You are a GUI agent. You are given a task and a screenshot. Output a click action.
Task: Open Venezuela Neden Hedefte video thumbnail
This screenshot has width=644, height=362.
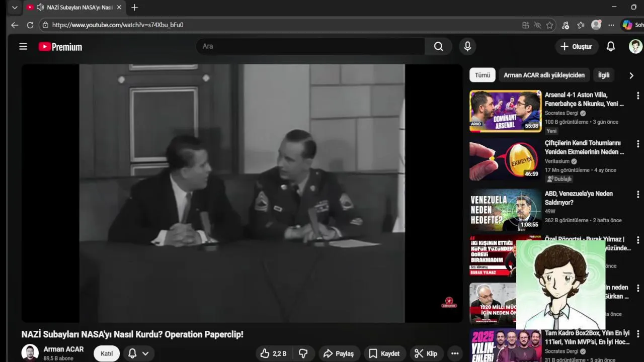pyautogui.click(x=506, y=210)
